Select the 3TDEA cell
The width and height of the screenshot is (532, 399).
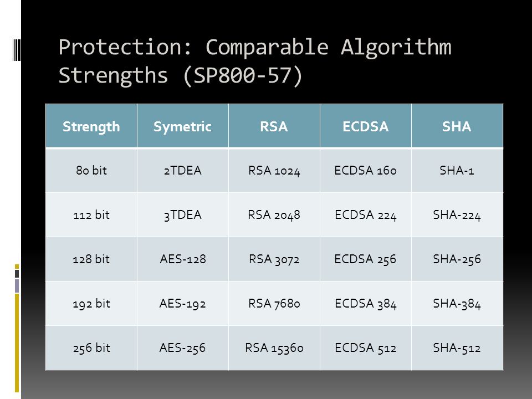click(183, 215)
